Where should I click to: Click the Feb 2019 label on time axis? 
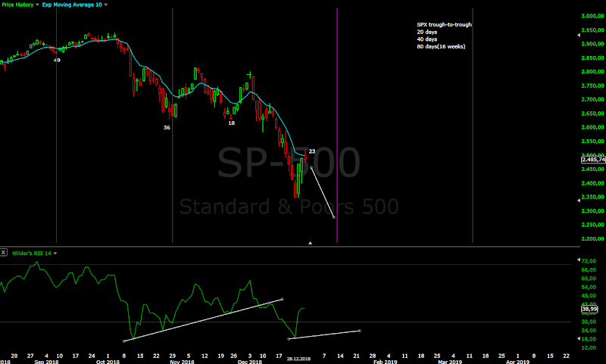point(386,362)
